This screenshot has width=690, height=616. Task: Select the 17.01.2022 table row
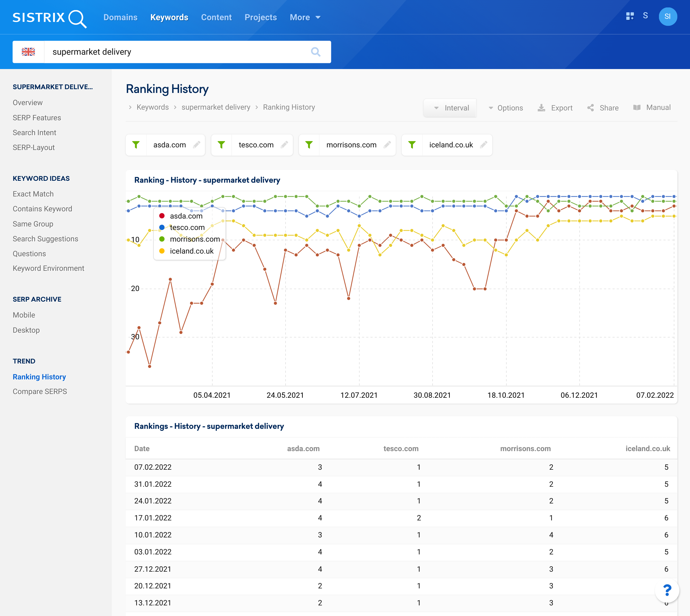[401, 518]
